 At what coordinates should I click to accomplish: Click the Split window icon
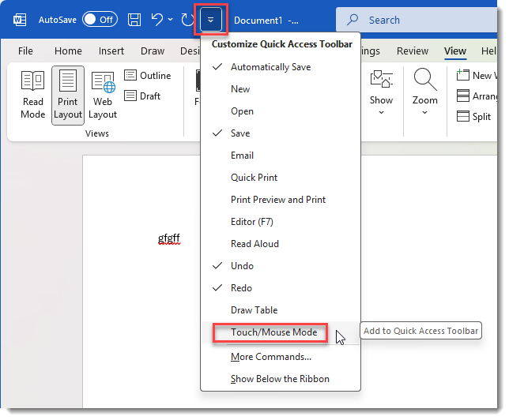point(462,116)
